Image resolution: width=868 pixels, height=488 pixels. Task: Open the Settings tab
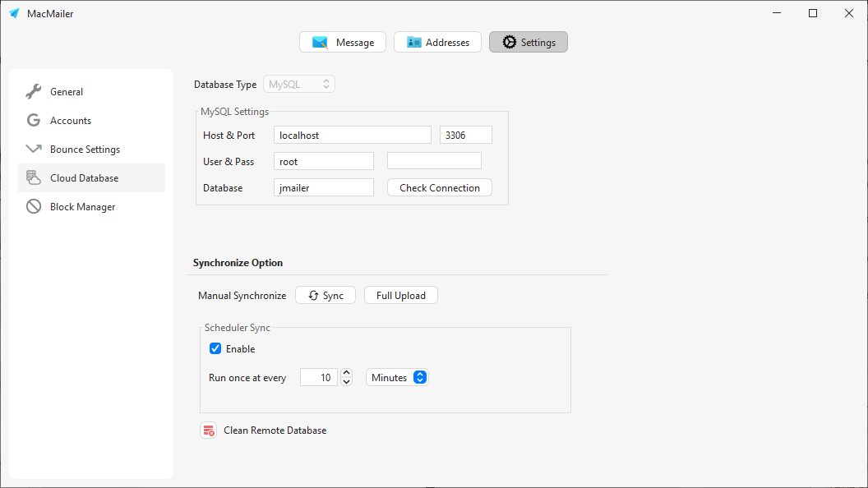coord(529,43)
